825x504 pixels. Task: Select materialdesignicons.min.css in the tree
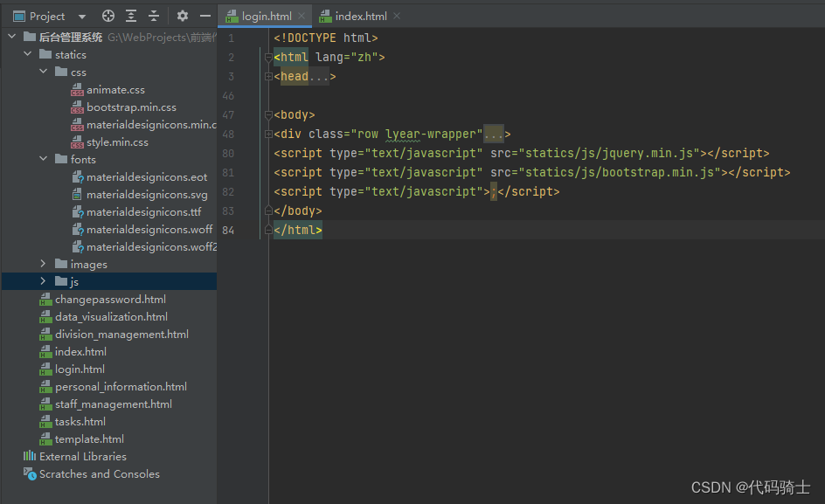pos(151,125)
